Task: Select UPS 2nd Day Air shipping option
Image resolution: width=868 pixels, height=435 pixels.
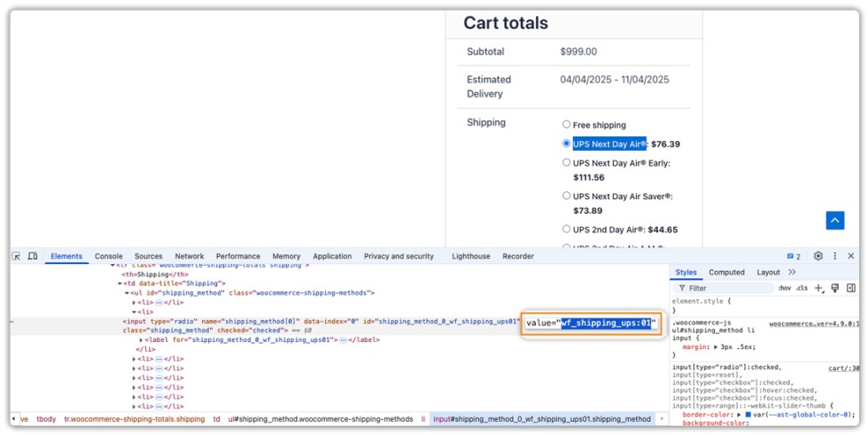Action: 567,229
